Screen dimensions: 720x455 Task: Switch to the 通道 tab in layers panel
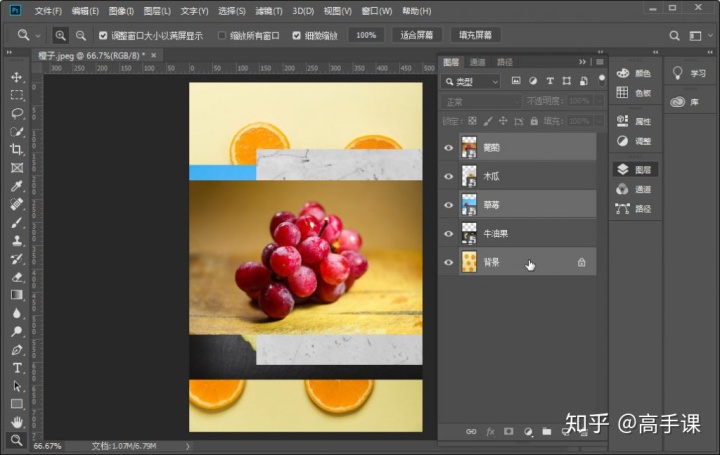(x=477, y=62)
